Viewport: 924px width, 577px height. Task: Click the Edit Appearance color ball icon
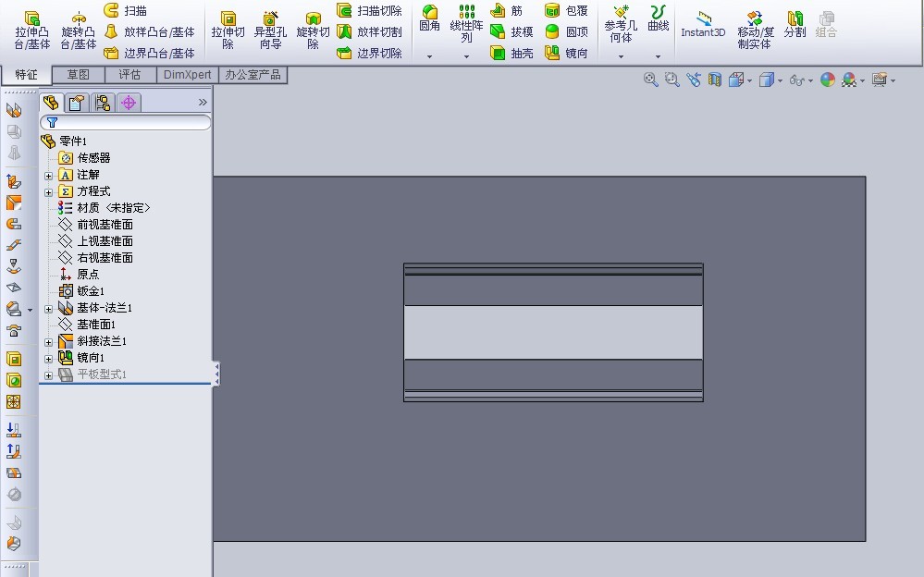click(x=828, y=80)
